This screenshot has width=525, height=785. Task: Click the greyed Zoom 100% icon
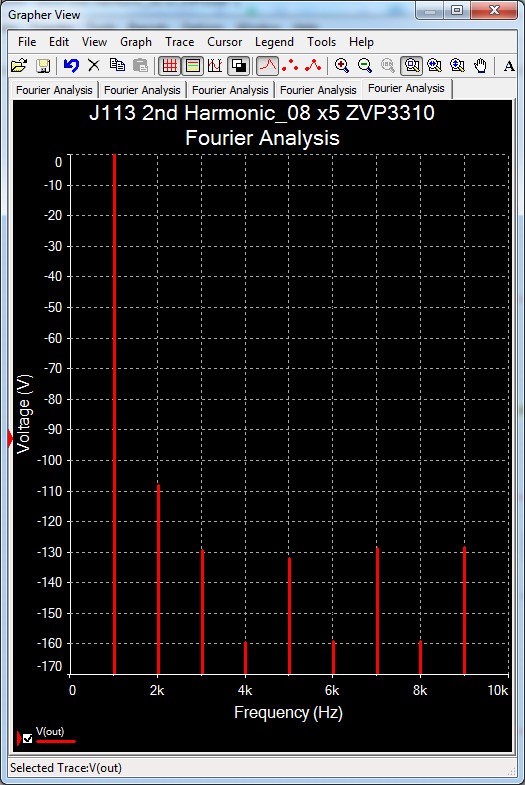tap(388, 66)
